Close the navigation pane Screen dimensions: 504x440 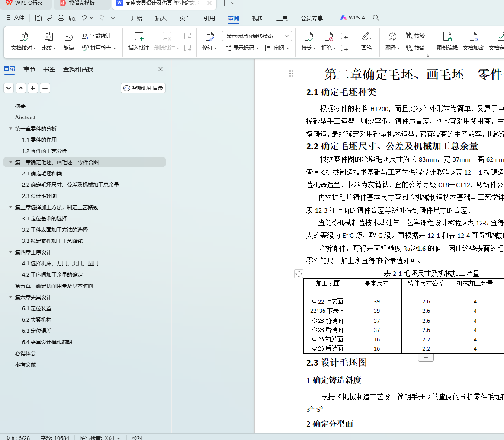161,69
